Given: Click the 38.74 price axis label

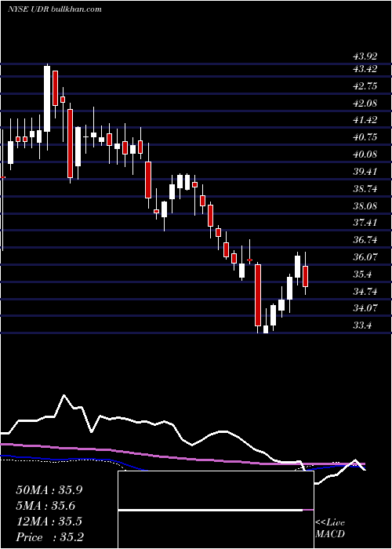Looking at the screenshot, I should [365, 189].
